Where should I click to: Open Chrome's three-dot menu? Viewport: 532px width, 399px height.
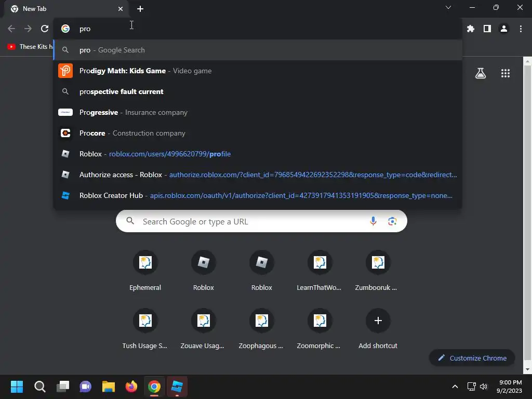(521, 29)
